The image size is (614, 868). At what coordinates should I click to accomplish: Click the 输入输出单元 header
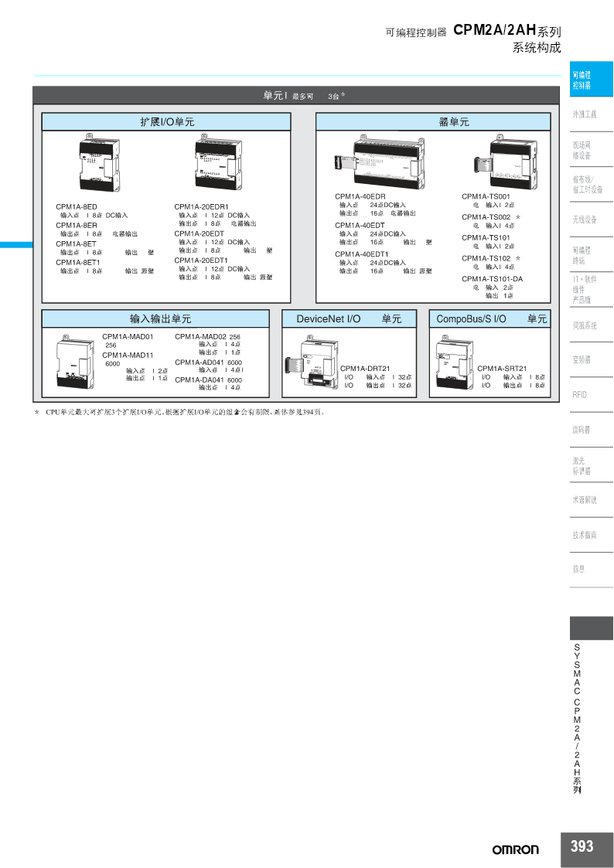(x=155, y=319)
